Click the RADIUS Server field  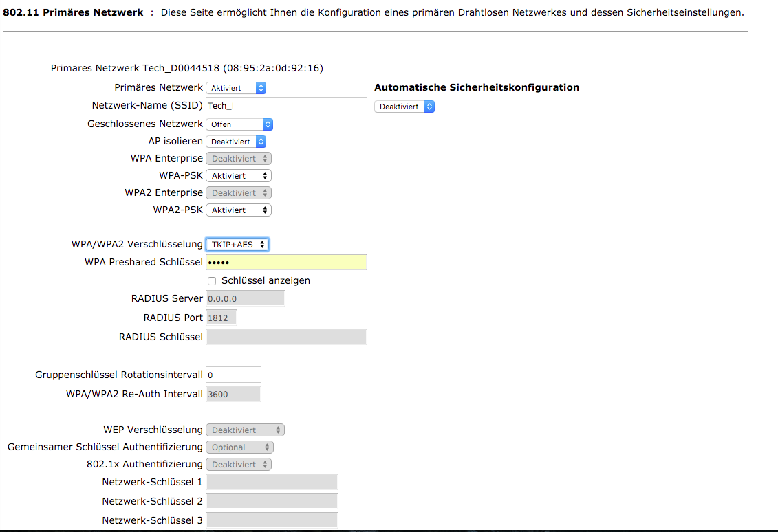(x=245, y=298)
